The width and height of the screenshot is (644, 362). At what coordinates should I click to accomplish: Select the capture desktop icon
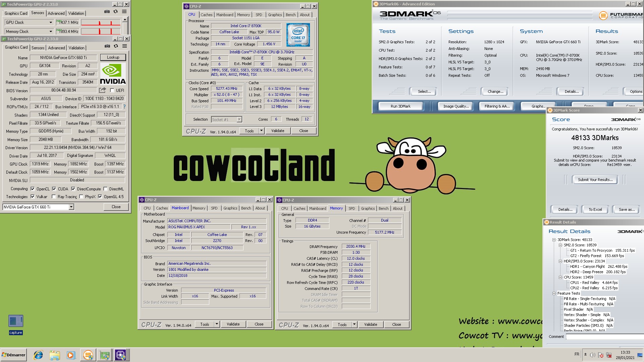tap(16, 324)
